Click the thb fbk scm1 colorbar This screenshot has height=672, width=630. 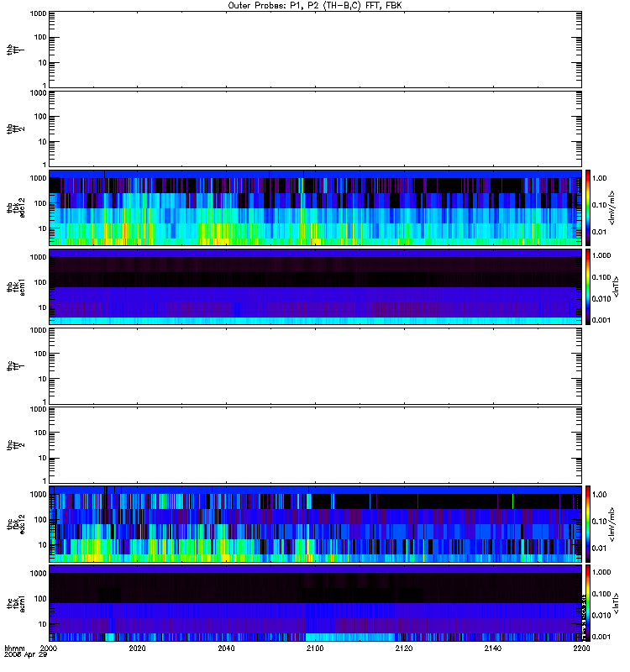588,286
